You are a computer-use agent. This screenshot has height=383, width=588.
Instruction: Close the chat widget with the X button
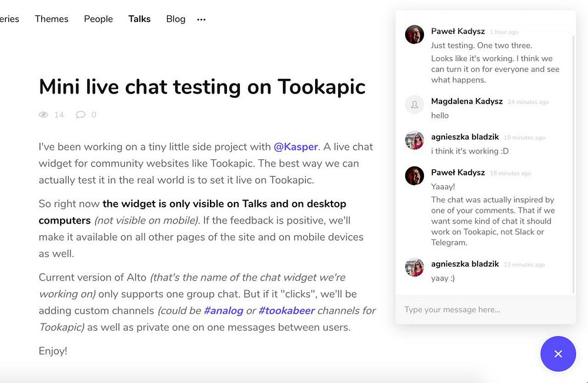558,354
